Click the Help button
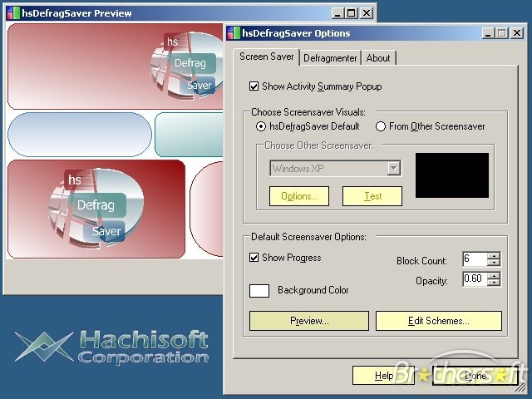Viewport: 532px width, 399px height. click(384, 376)
